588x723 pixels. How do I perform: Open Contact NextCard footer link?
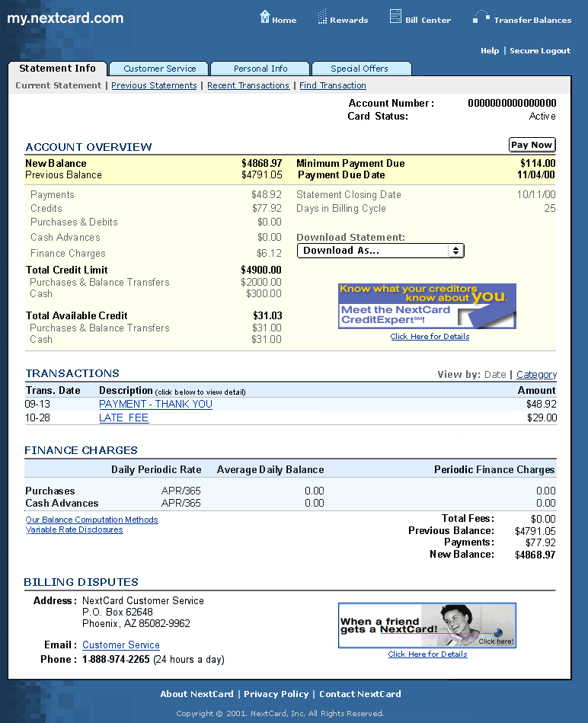tap(360, 694)
